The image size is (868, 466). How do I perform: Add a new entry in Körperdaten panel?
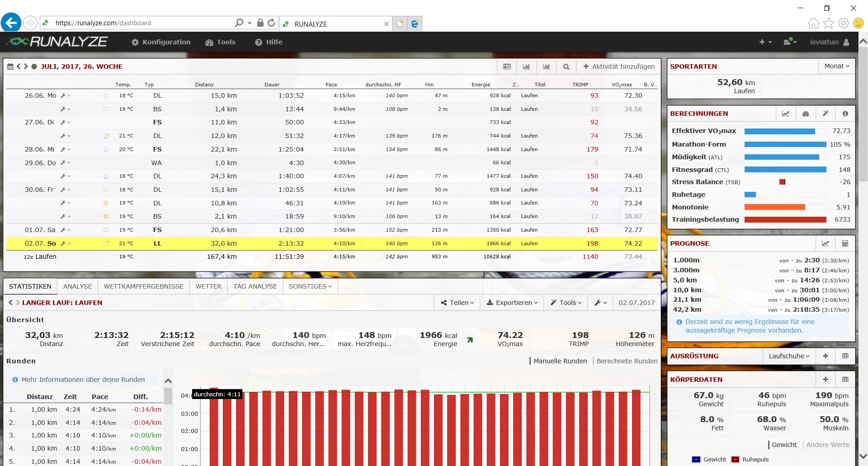pyautogui.click(x=826, y=380)
